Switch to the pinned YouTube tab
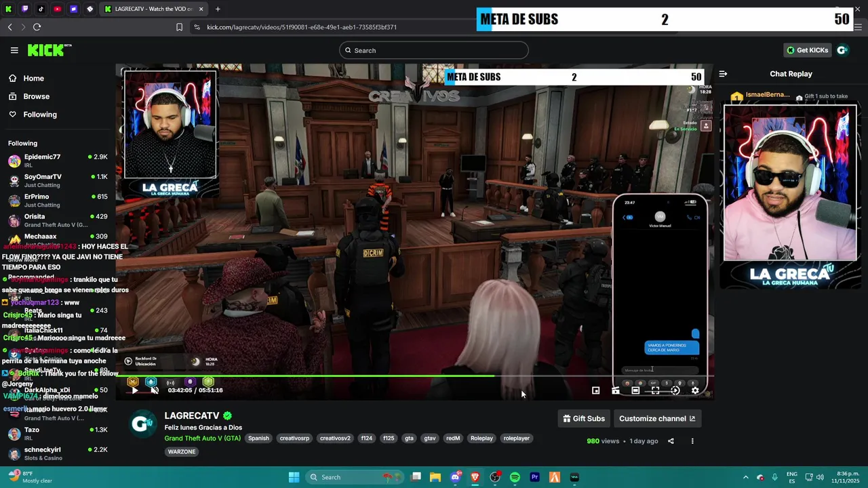The image size is (868, 488). (57, 9)
